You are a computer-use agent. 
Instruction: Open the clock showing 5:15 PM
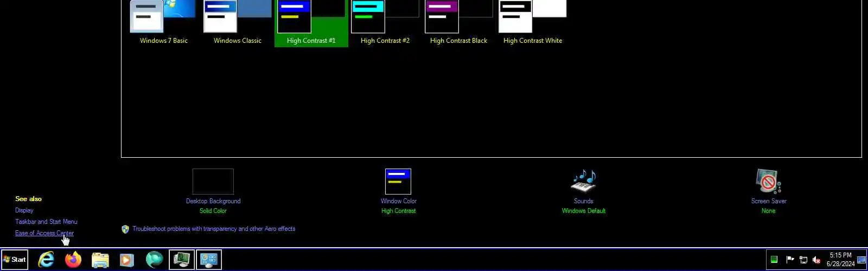coord(840,260)
